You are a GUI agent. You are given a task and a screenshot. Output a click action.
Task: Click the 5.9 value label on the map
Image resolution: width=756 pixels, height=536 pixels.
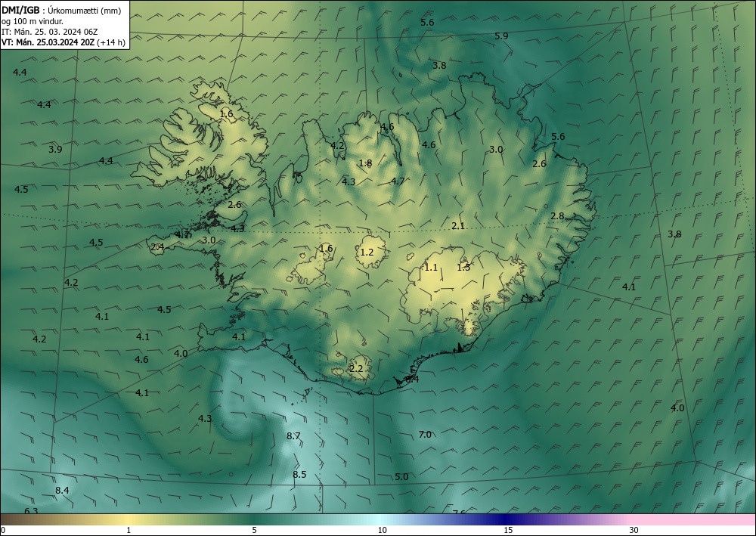tap(501, 36)
